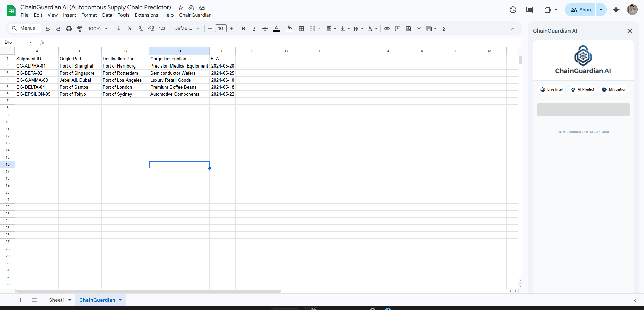The image size is (644, 310).
Task: Open the File menu
Action: [24, 15]
